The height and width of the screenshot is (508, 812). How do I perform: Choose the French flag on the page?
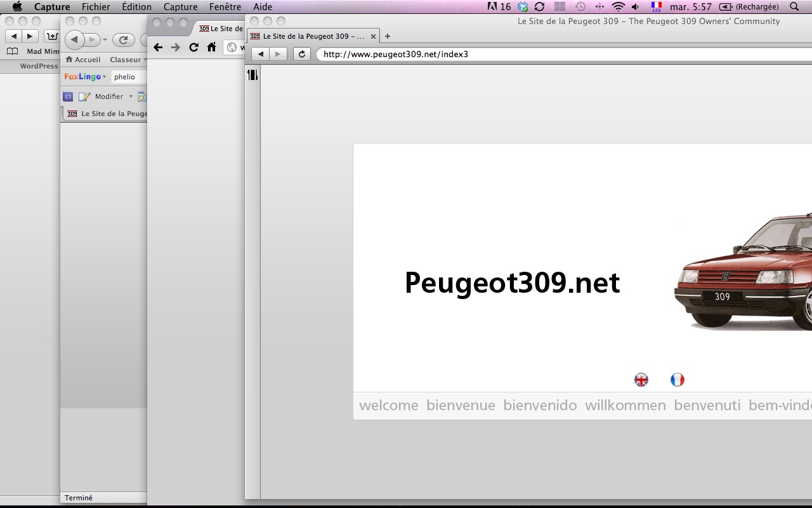(x=678, y=380)
